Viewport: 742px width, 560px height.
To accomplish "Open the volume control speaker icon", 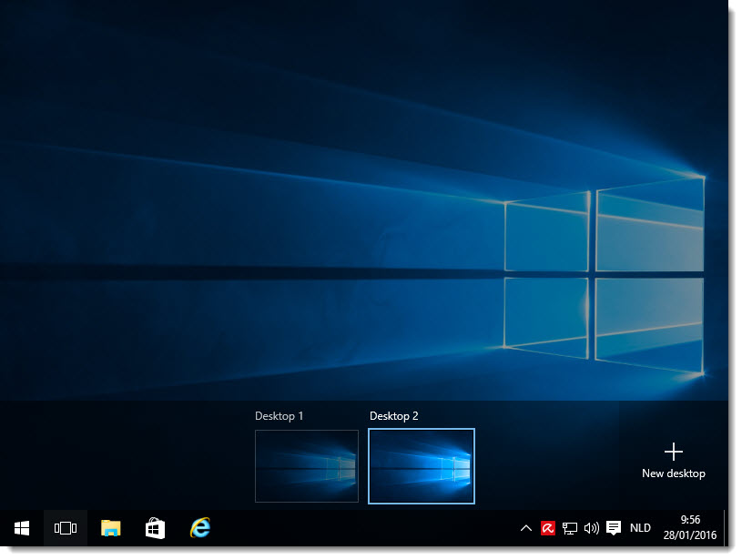I will pos(592,528).
